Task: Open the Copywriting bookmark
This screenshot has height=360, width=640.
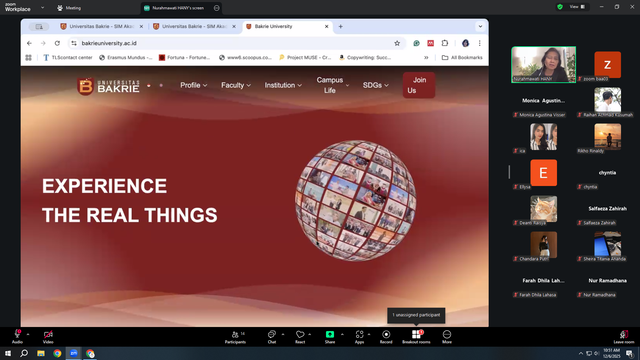Action: point(365,58)
